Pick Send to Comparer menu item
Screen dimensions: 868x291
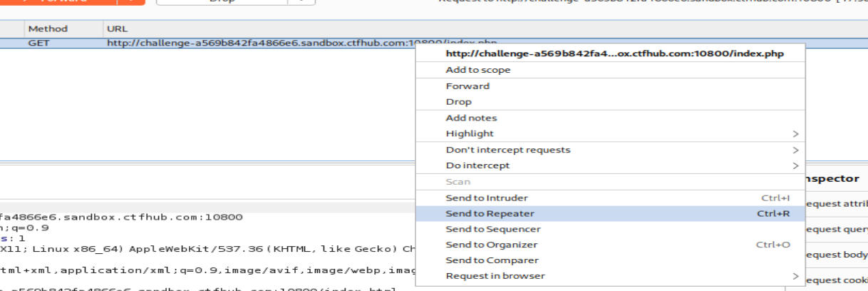pyautogui.click(x=492, y=260)
